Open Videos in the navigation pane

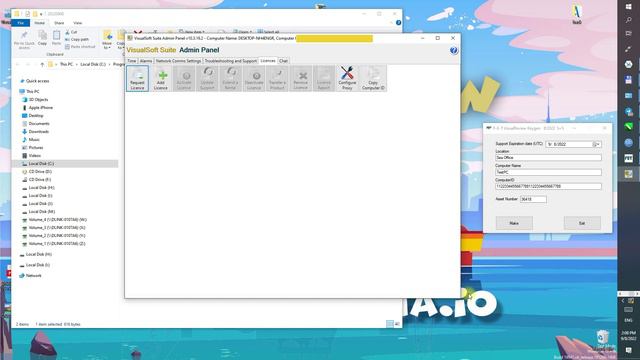tap(35, 156)
